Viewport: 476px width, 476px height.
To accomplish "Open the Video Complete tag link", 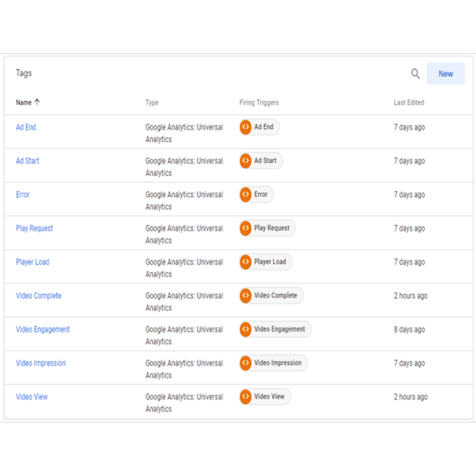I will pyautogui.click(x=38, y=296).
